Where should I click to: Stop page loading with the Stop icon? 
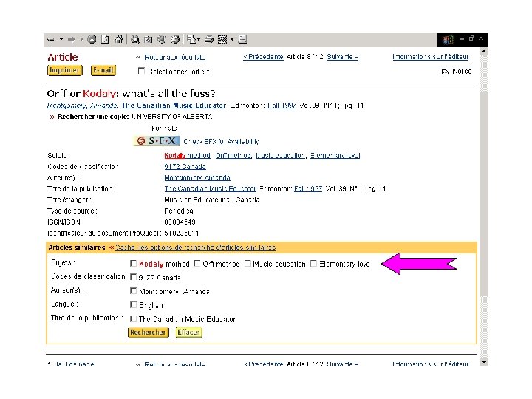92,39
